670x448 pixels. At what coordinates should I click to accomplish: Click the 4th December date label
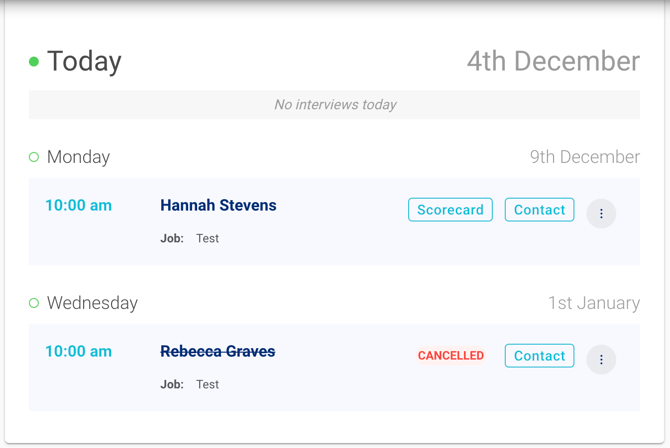coord(553,61)
